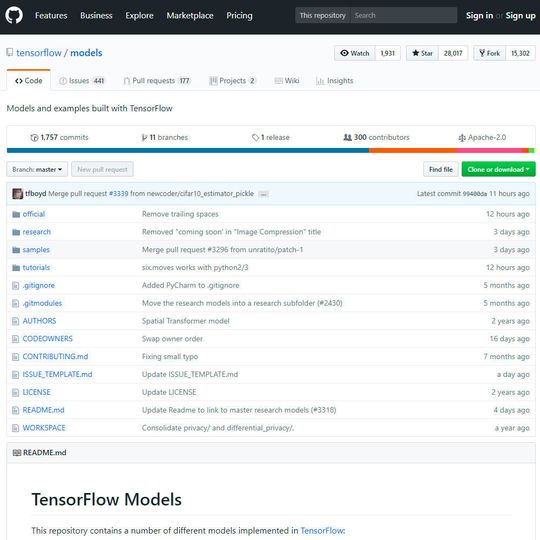
Task: Click the GitHub Octocat logo
Action: [x=14, y=15]
